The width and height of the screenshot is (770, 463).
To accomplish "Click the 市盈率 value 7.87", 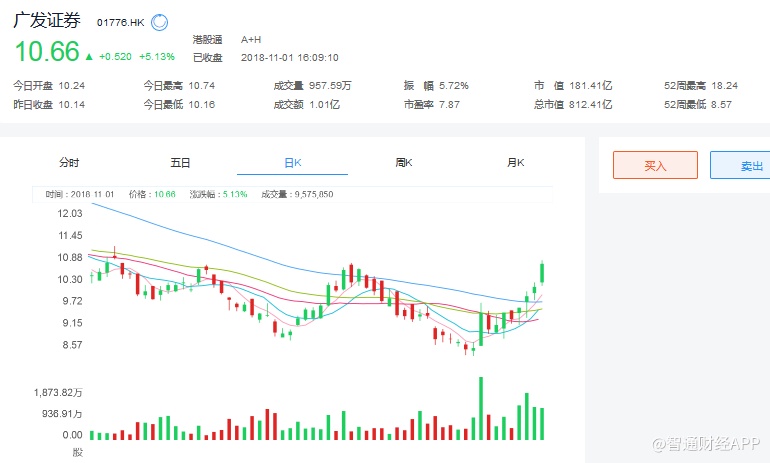I will pos(453,104).
